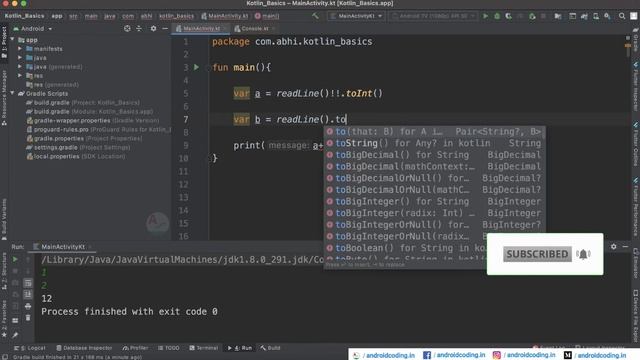
Task: Click the main() breadcrumb in navigation bar
Action: point(267,16)
